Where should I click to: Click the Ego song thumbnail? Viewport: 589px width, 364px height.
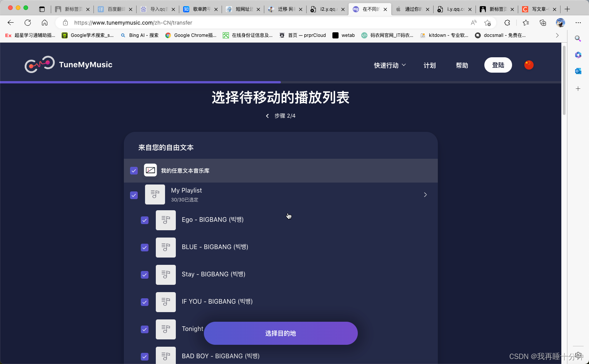click(x=166, y=220)
